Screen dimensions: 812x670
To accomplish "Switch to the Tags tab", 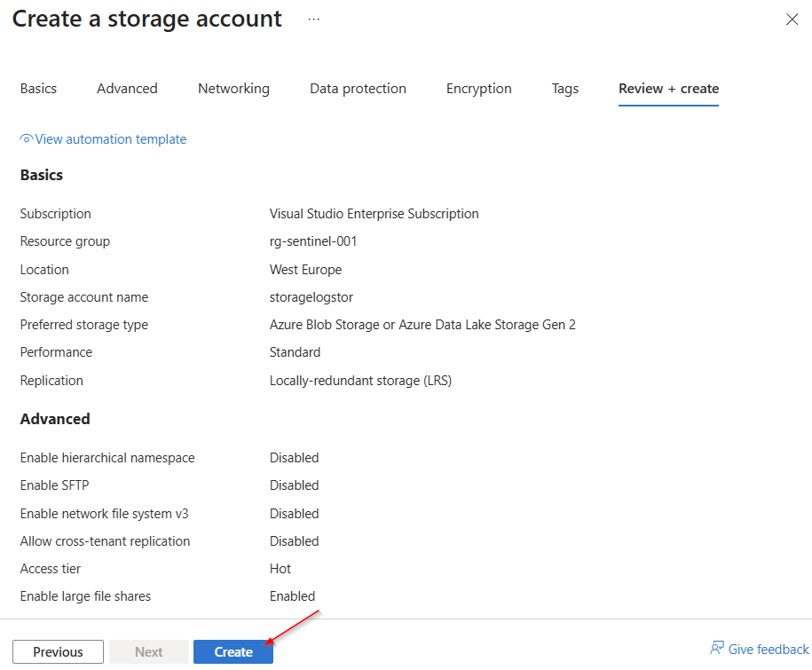I will 564,89.
